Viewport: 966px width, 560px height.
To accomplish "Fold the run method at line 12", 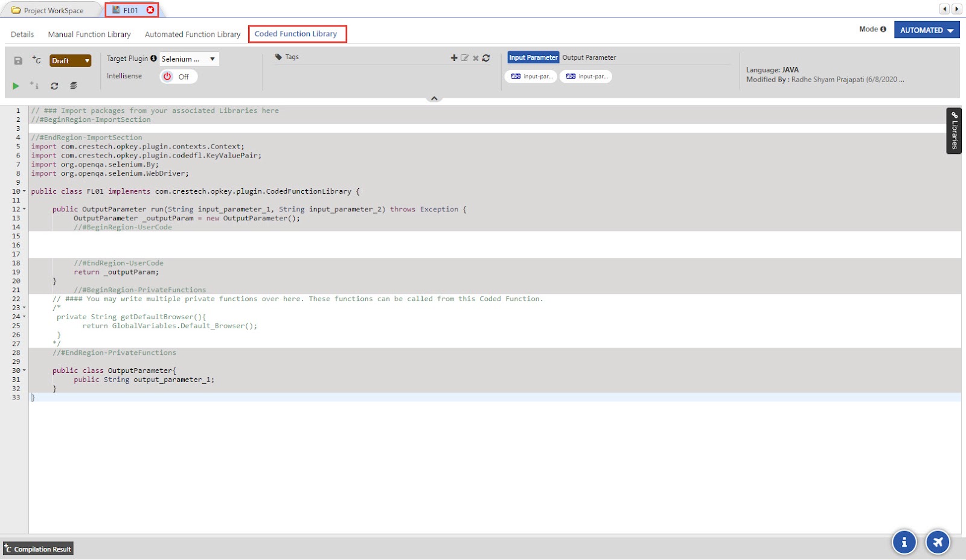I will coord(24,209).
